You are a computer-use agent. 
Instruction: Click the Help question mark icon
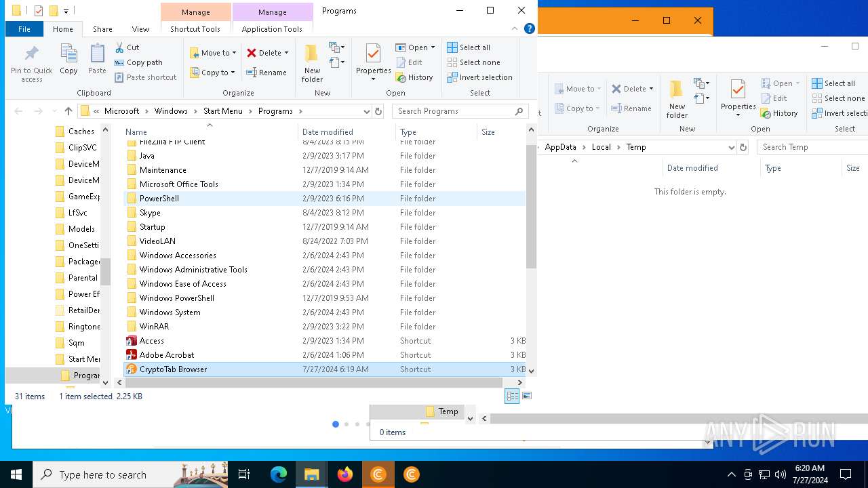530,28
